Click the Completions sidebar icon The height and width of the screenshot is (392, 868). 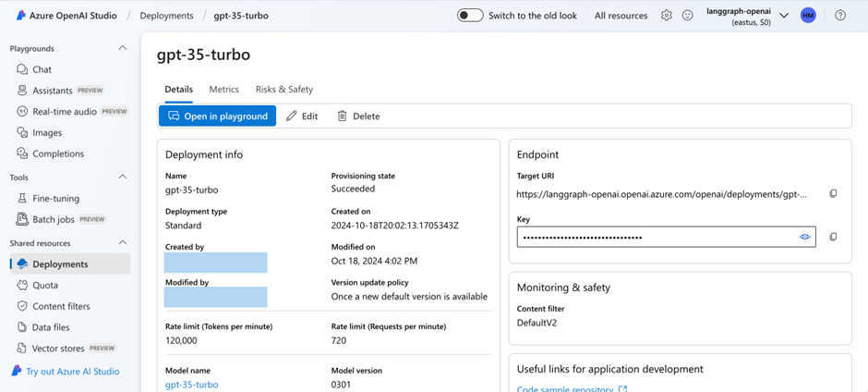point(22,153)
